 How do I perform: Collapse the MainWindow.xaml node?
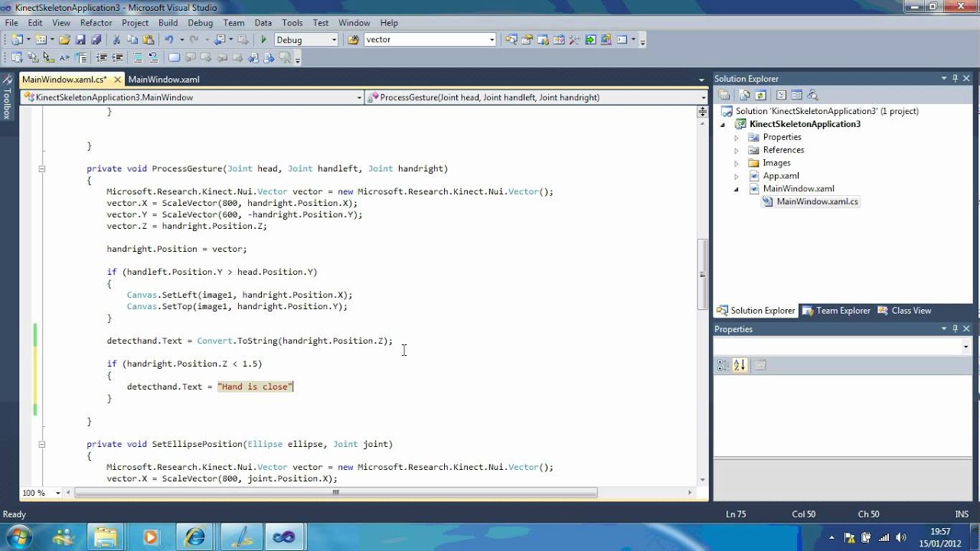737,189
